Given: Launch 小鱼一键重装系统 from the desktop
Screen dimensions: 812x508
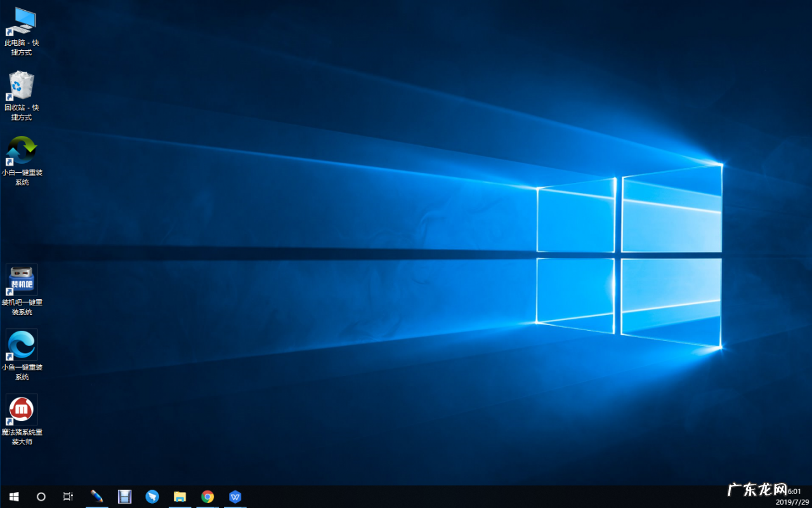Looking at the screenshot, I should (x=21, y=345).
